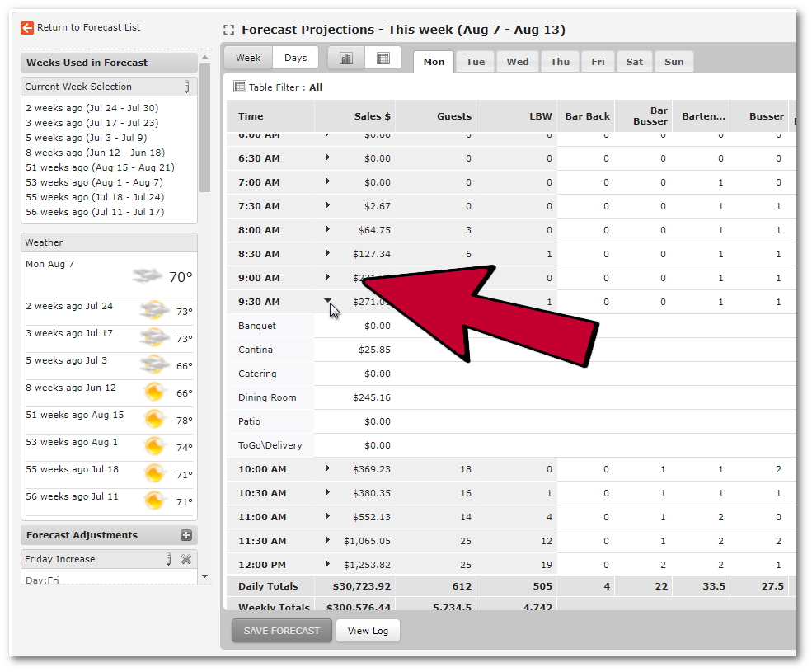Toggle the Days view button
The width and height of the screenshot is (812, 672).
(x=295, y=58)
